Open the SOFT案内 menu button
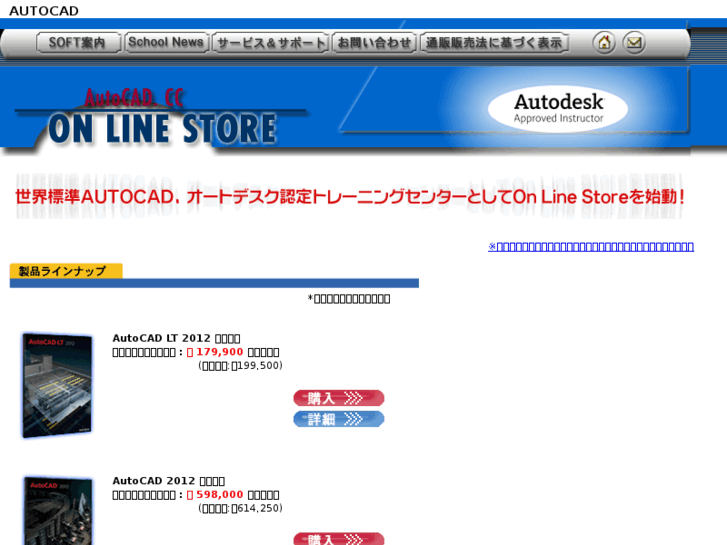The image size is (727, 545). (x=77, y=43)
